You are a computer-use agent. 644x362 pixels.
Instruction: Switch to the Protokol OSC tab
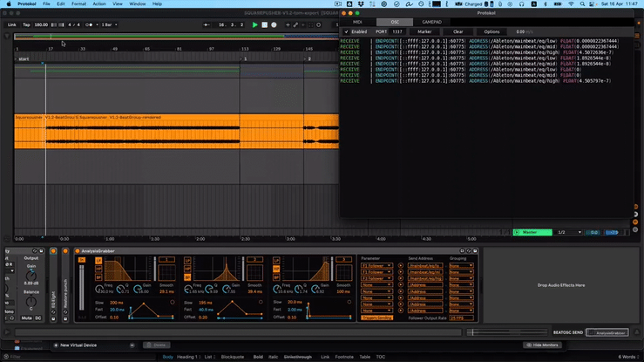point(395,22)
